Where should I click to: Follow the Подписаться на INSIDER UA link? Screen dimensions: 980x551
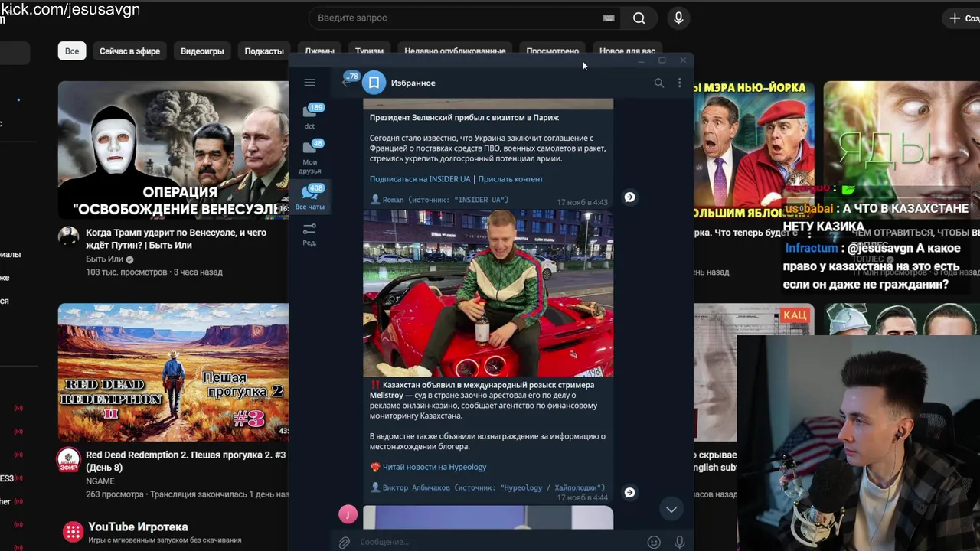click(420, 179)
